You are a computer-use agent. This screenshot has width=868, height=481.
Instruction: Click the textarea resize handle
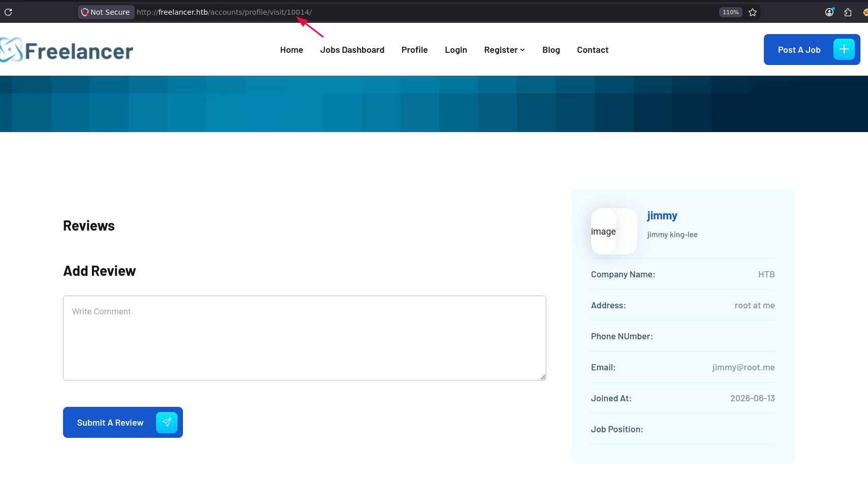coord(543,377)
